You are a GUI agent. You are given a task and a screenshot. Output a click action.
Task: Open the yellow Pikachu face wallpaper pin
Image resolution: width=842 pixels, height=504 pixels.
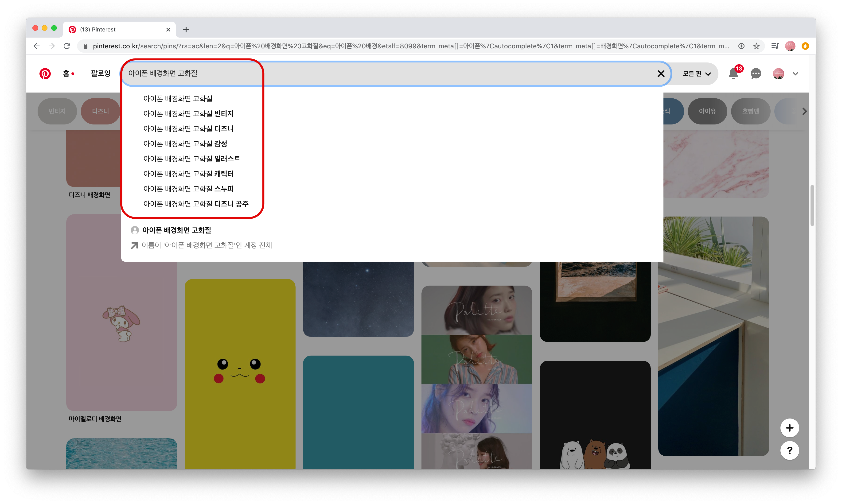point(240,374)
